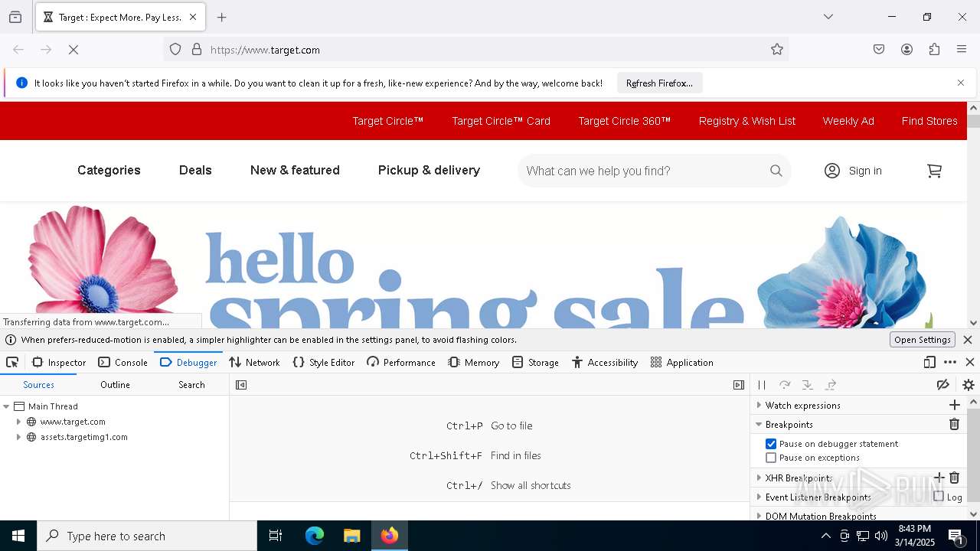Expand the assets.targetimg1.com source node
This screenshot has height=551, width=980.
click(18, 437)
